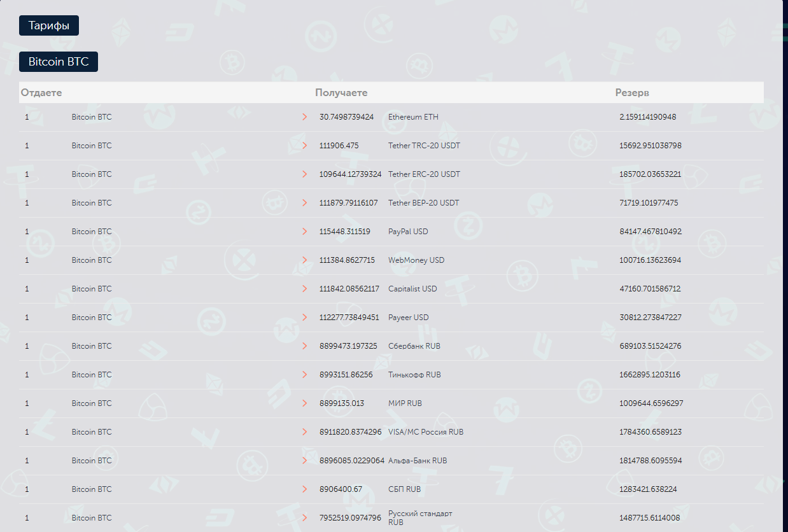Select the Tether TRC-20 USDT label
Screen dimensions: 788x532
click(x=424, y=146)
